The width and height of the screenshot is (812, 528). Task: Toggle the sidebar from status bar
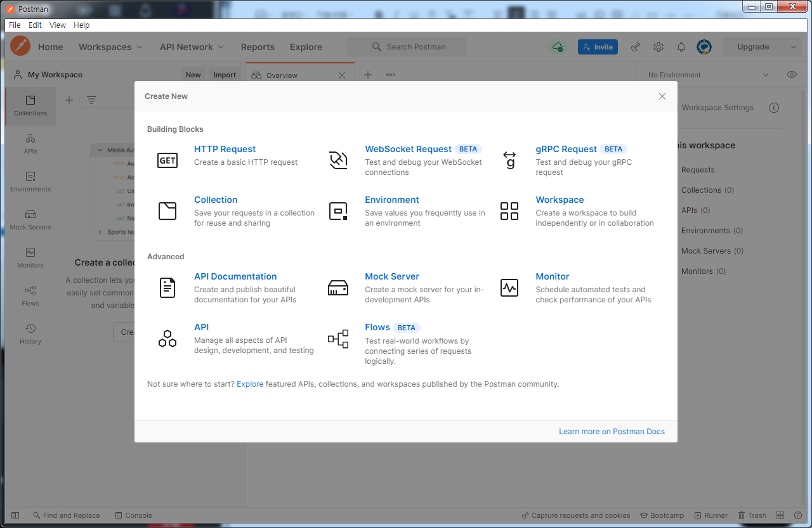15,515
